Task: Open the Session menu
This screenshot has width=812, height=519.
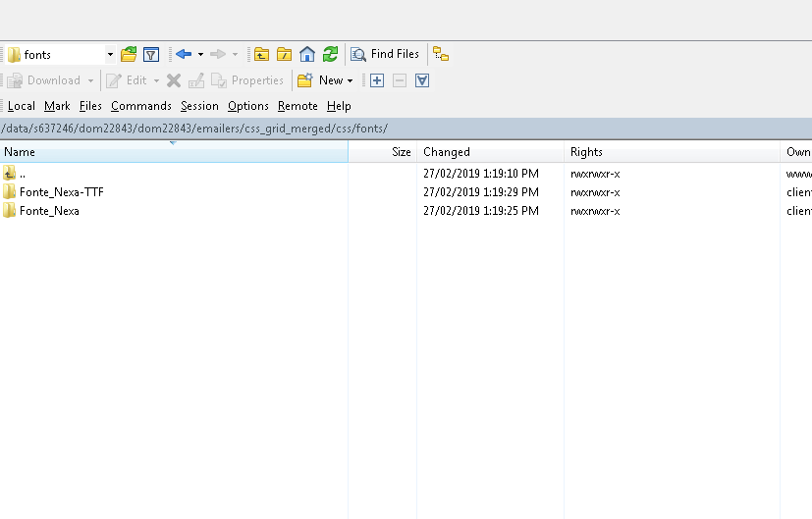Action: coord(199,106)
